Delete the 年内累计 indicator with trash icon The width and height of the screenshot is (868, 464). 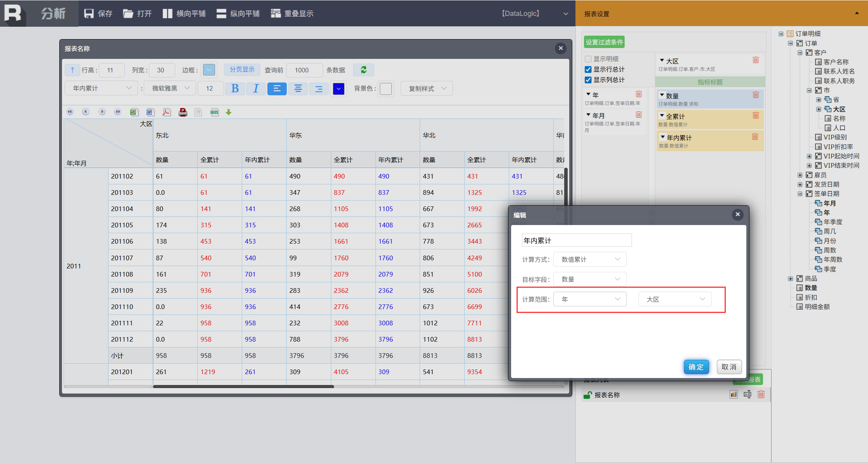pos(755,137)
